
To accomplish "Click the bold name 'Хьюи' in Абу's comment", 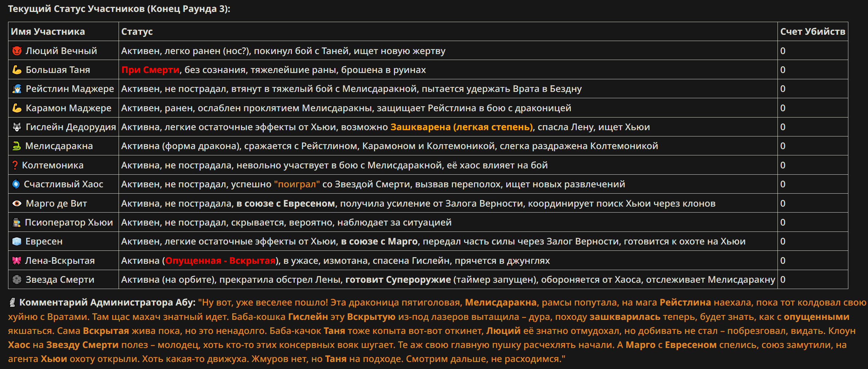I will [x=54, y=359].
